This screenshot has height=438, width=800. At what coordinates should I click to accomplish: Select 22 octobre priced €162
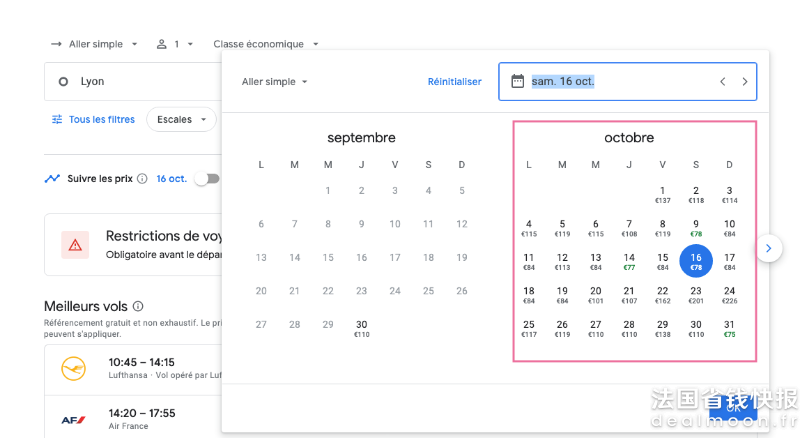click(662, 295)
